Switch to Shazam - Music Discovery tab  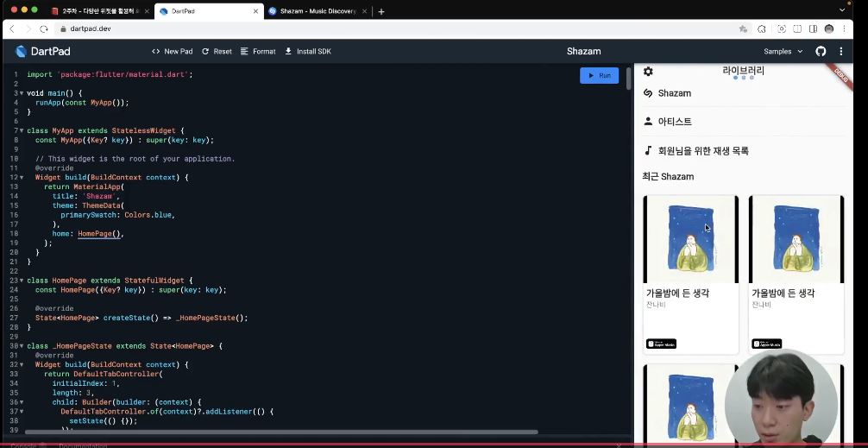(318, 11)
